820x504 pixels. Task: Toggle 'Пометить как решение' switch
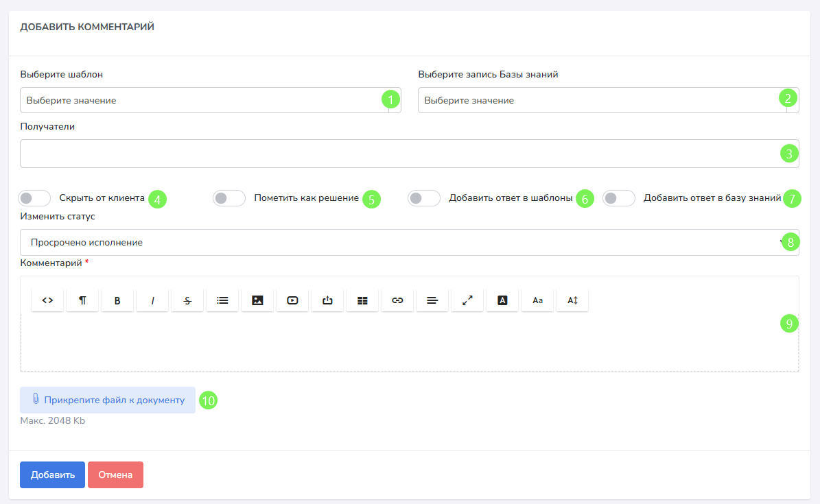pyautogui.click(x=229, y=198)
